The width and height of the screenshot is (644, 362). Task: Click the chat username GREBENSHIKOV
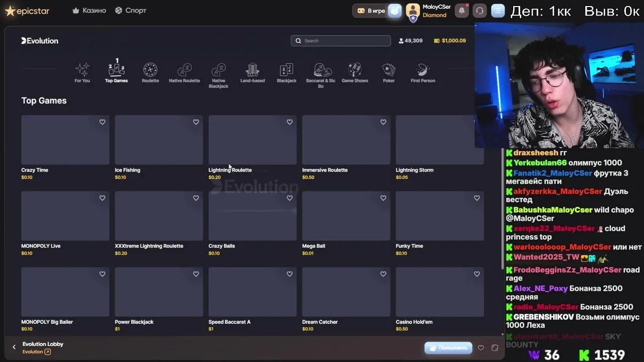click(x=543, y=317)
